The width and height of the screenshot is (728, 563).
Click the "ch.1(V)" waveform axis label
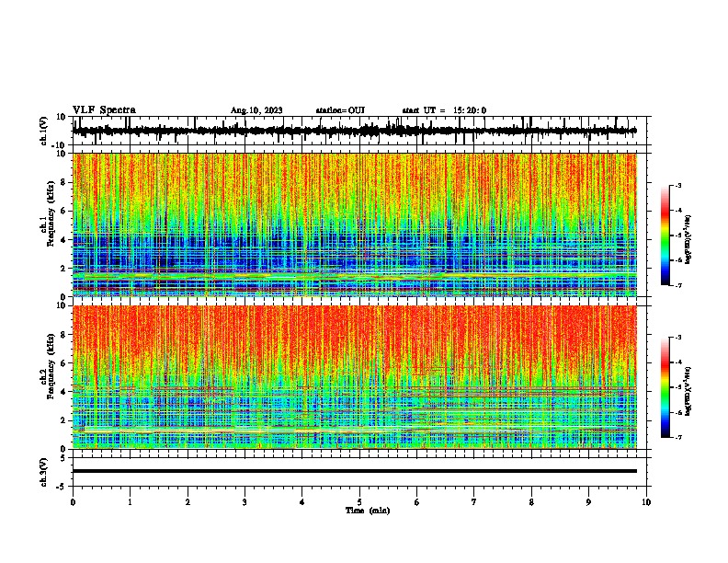click(x=44, y=131)
